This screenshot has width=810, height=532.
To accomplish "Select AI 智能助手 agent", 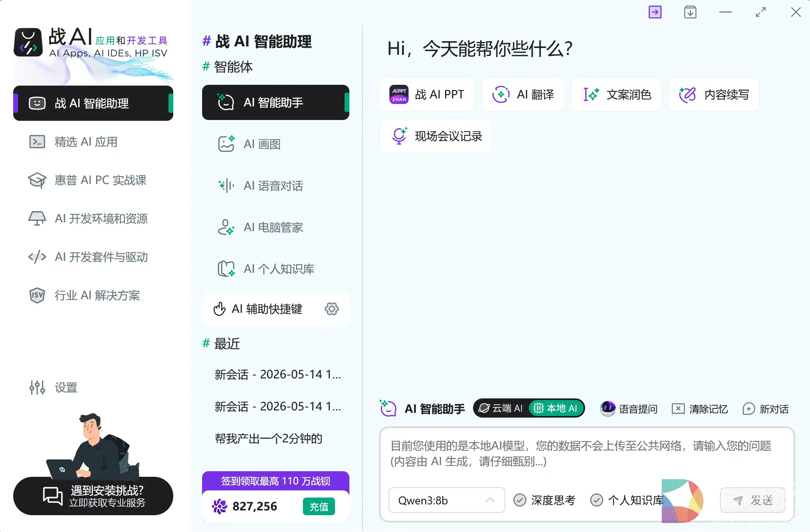I will (x=276, y=102).
